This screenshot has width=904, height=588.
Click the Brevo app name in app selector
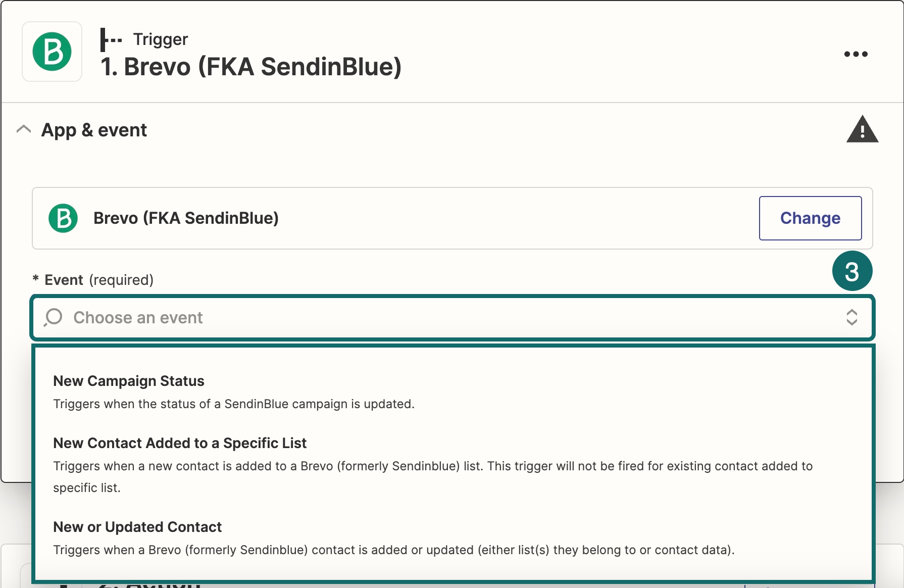click(x=186, y=218)
